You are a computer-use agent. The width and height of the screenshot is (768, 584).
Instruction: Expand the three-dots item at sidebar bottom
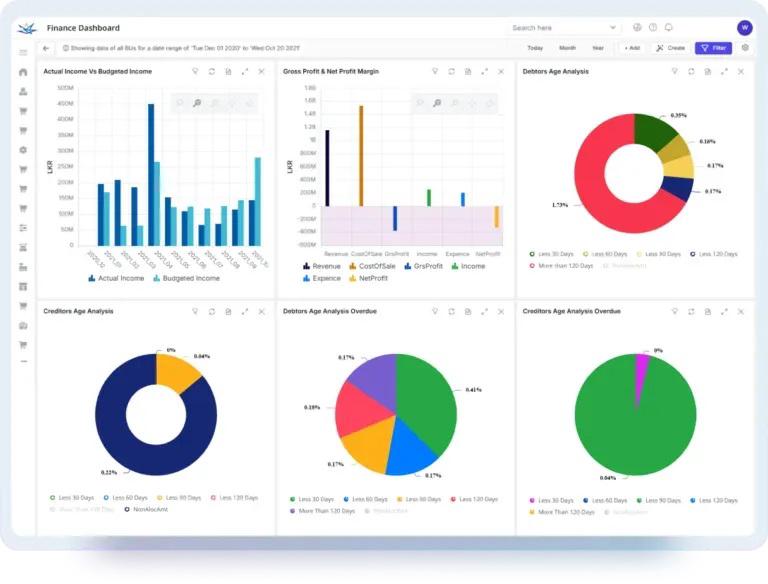(23, 362)
